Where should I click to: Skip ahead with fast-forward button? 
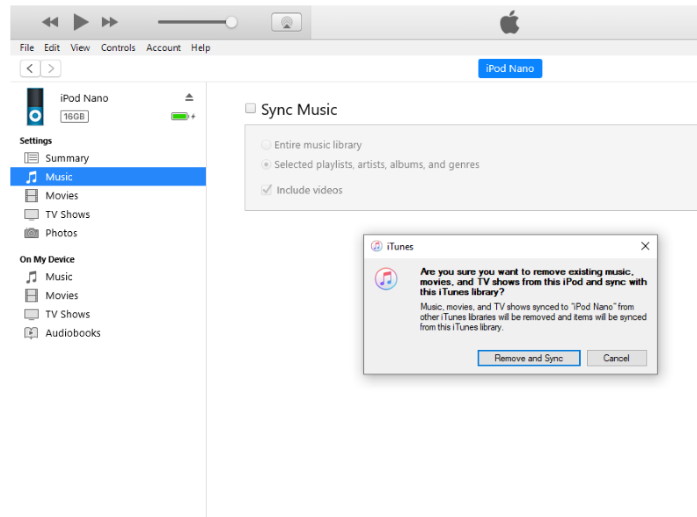click(x=110, y=22)
